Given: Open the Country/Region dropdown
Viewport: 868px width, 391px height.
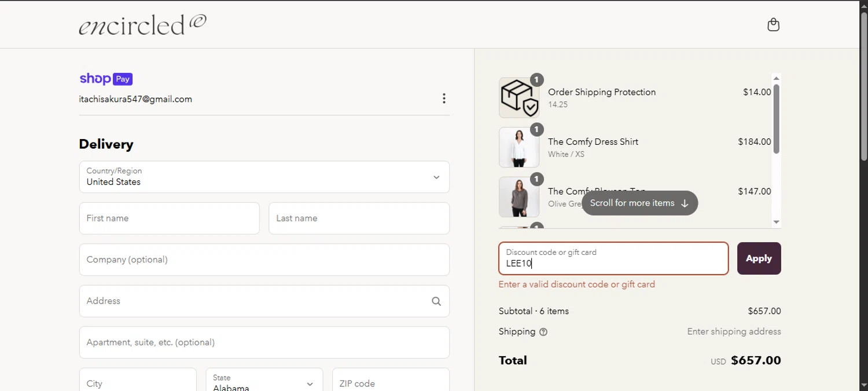Looking at the screenshot, I should tap(264, 177).
